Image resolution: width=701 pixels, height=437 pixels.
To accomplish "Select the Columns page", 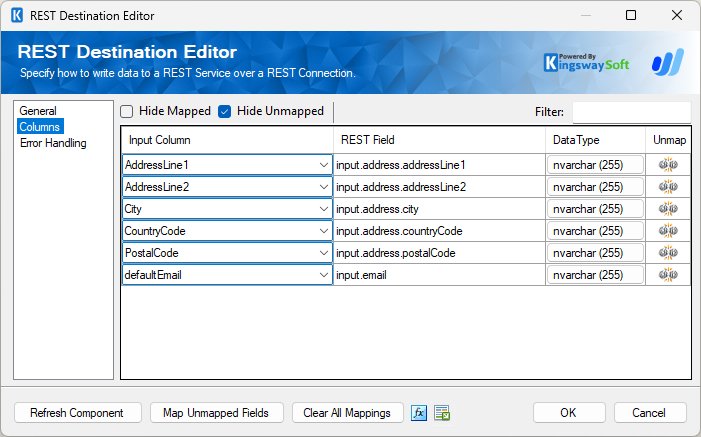I will click(x=40, y=127).
